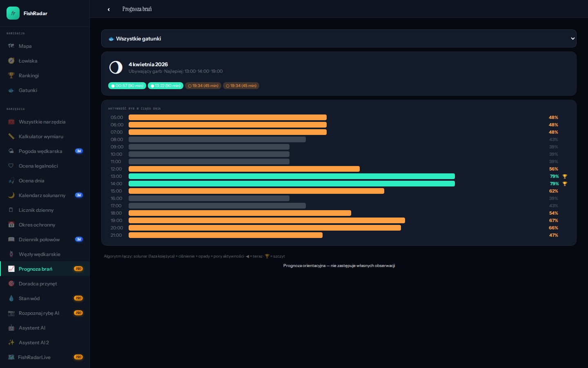Select the Asystent AI robot icon

11,328
